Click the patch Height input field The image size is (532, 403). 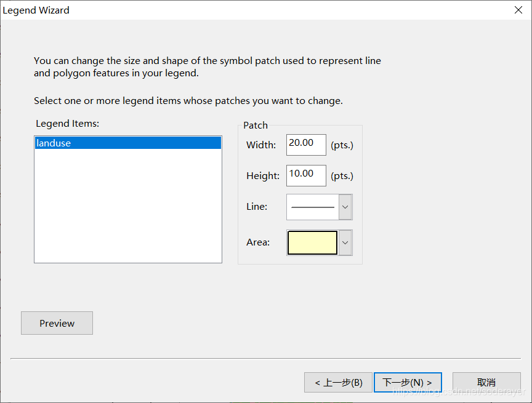pyautogui.click(x=306, y=175)
